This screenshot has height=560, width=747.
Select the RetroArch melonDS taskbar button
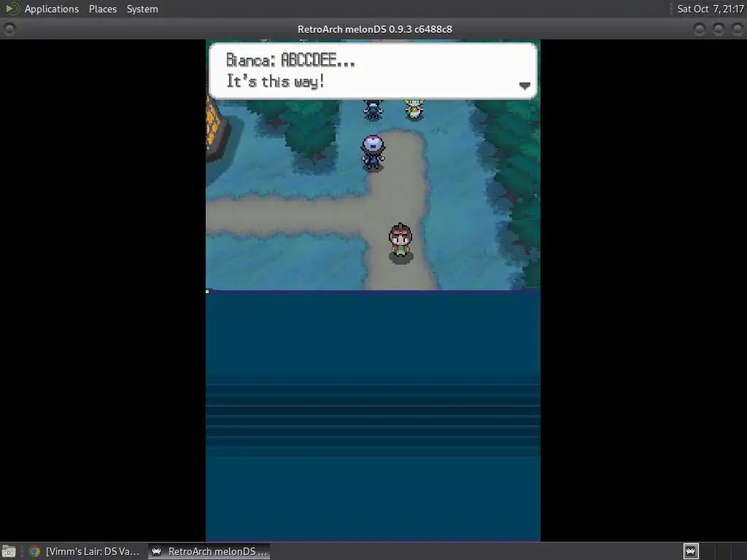[209, 551]
